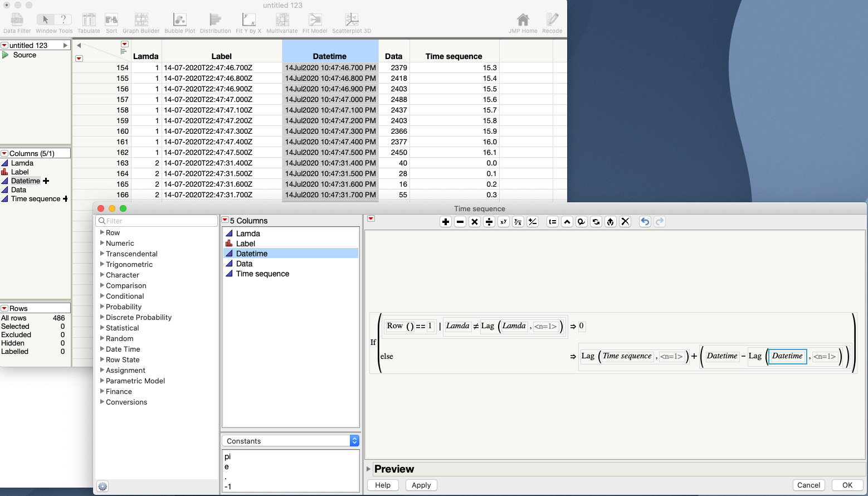Screen dimensions: 868x496
Task: Open the Scatterplot 3D platform
Action: point(350,20)
